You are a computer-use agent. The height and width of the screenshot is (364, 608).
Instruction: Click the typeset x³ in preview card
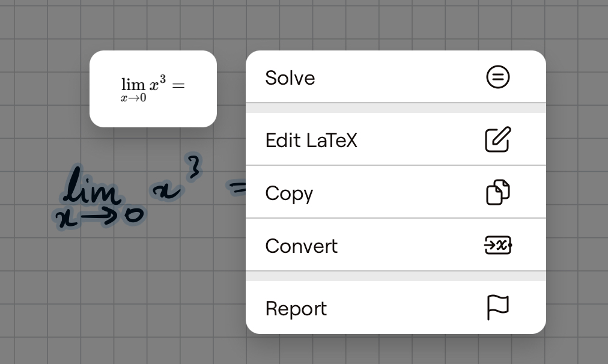click(x=156, y=85)
